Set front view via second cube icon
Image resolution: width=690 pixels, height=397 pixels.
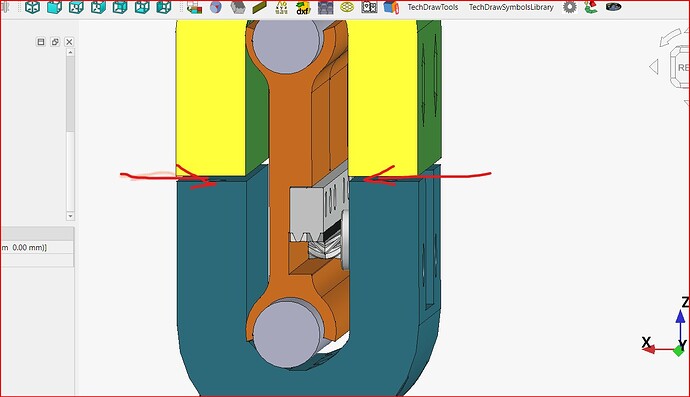pos(54,7)
